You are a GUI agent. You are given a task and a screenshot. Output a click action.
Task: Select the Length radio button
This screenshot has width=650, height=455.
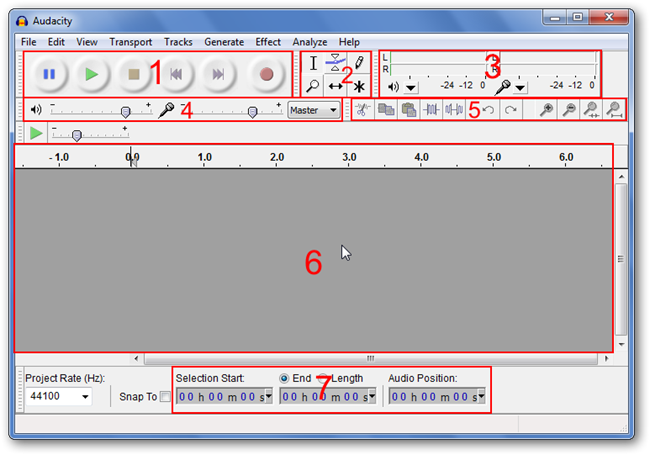pos(323,378)
